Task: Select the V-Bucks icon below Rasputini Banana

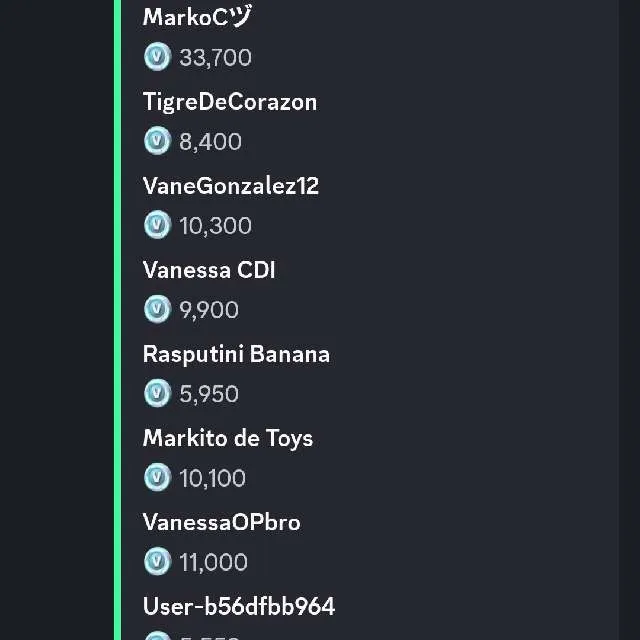Action: (x=157, y=393)
